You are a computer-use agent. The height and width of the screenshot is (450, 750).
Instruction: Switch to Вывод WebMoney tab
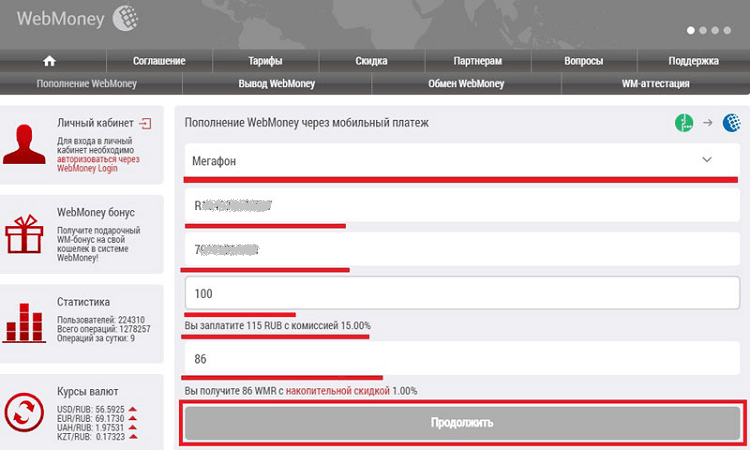[x=276, y=84]
